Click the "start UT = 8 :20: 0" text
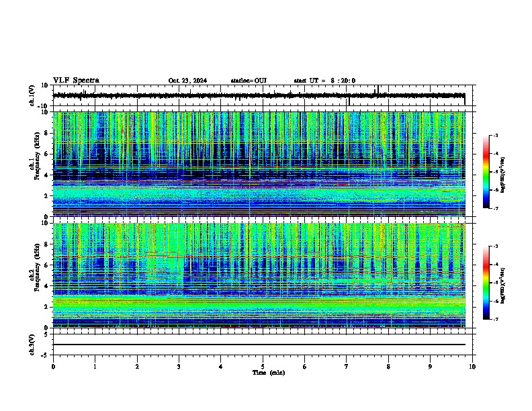This screenshot has height=411, width=532. pyautogui.click(x=324, y=81)
